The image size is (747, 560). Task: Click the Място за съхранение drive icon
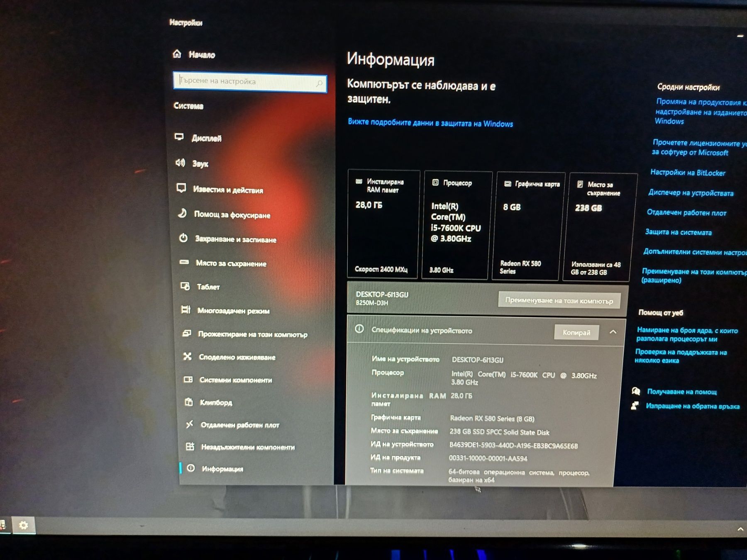tap(184, 262)
